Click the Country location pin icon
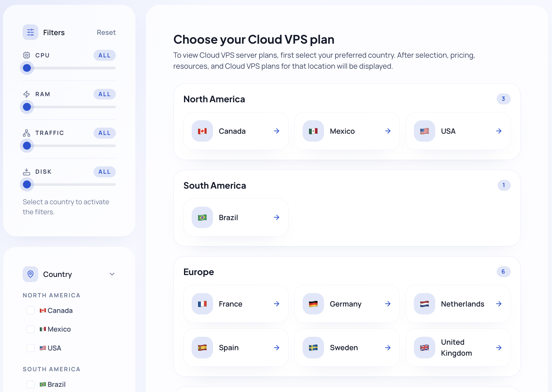 pyautogui.click(x=31, y=274)
